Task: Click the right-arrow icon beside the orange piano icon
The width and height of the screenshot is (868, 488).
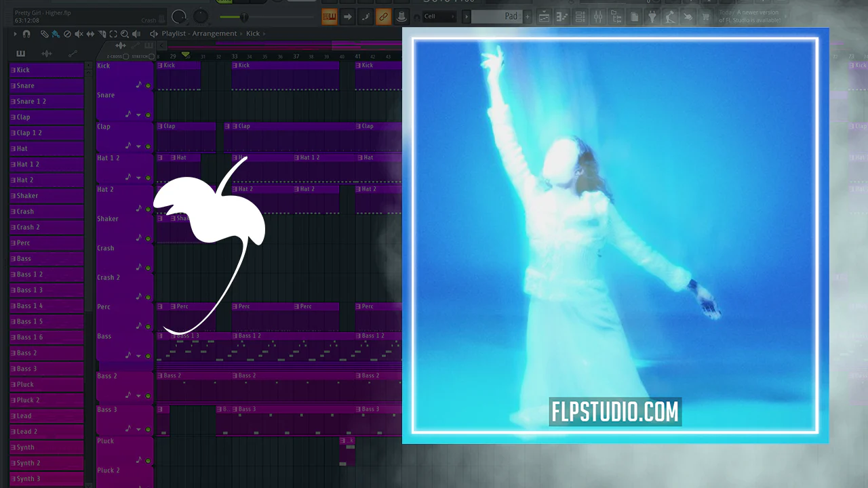Action: pos(347,16)
